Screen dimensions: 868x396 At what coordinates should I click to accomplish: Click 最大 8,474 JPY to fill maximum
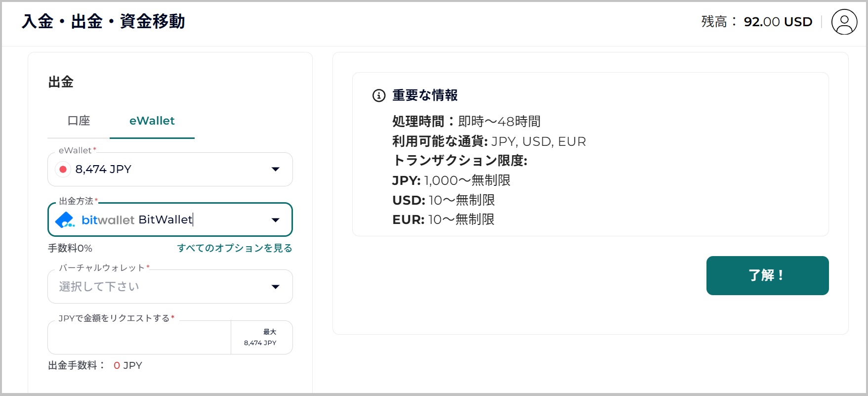point(261,337)
